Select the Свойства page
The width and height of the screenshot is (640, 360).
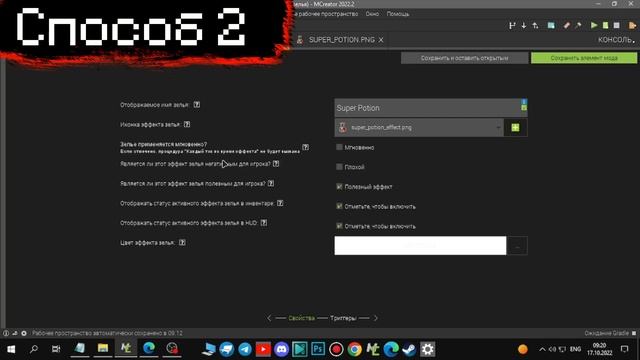[x=301, y=318]
